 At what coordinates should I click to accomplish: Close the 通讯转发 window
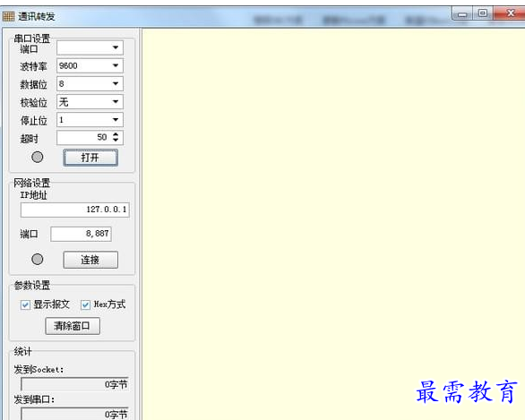pos(510,13)
